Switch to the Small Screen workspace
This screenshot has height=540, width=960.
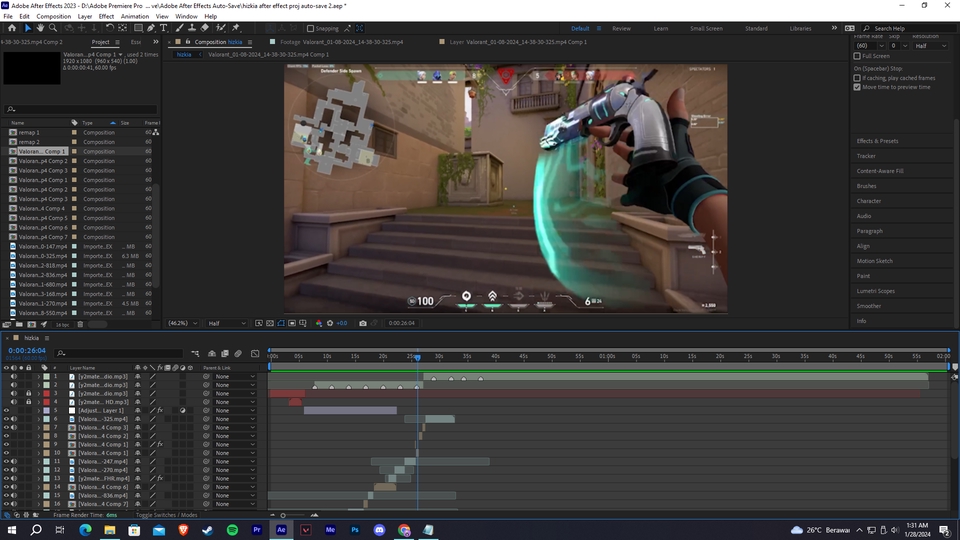705,28
